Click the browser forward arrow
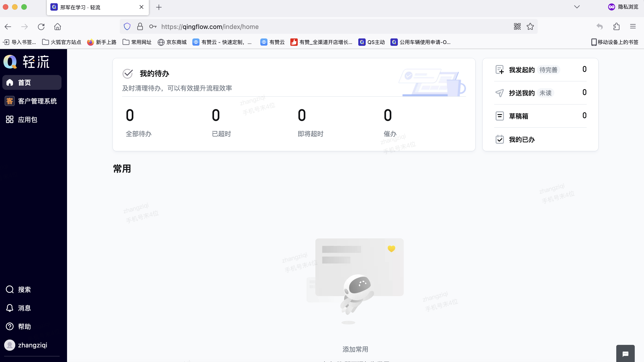This screenshot has height=362, width=644. 25,27
